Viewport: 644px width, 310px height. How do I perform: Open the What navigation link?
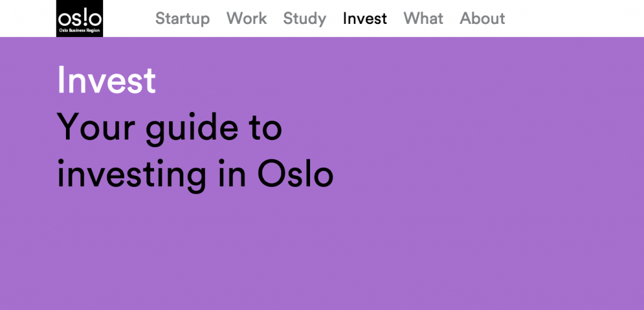tap(423, 18)
